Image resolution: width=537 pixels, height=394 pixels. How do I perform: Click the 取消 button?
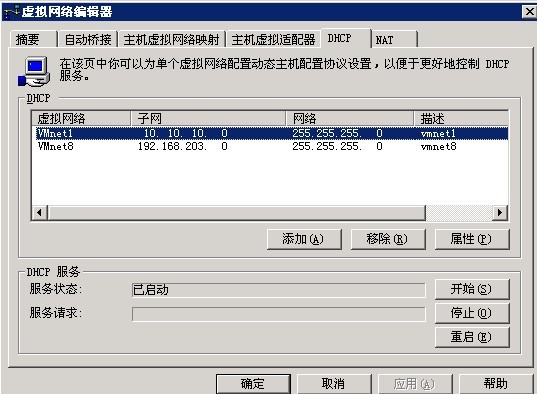334,384
